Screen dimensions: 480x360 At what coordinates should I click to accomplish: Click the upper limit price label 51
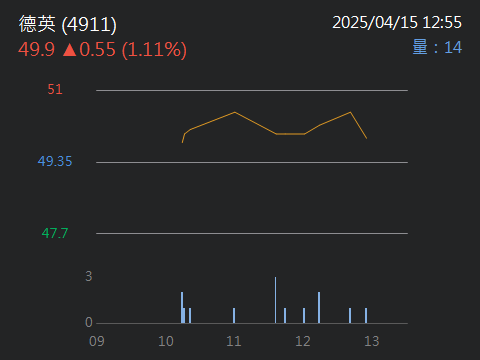tap(55, 89)
